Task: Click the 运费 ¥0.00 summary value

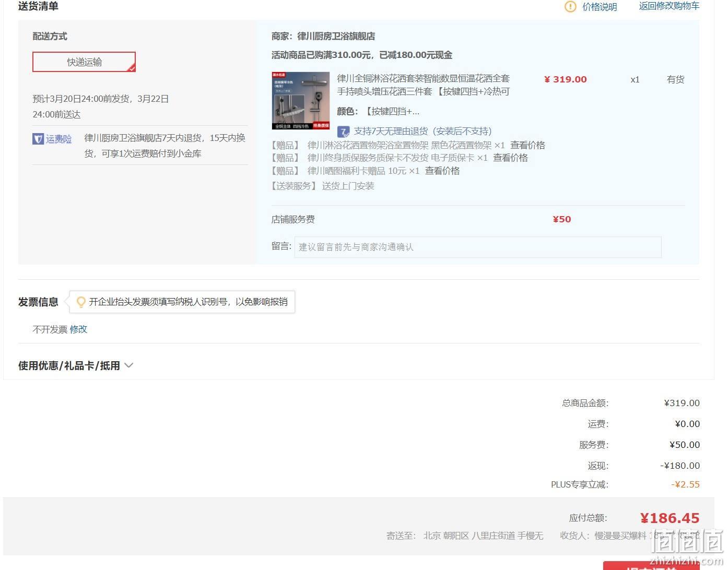Action: (x=687, y=424)
